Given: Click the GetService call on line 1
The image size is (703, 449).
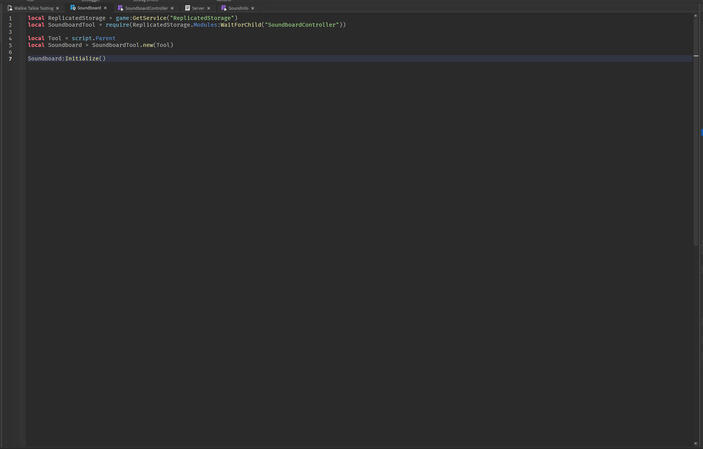Looking at the screenshot, I should [149, 18].
